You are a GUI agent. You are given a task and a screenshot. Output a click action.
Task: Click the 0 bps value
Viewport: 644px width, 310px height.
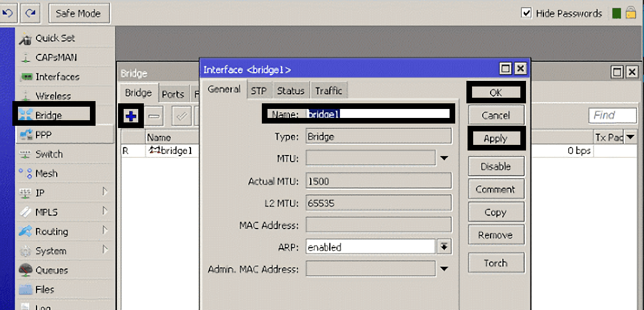click(579, 151)
